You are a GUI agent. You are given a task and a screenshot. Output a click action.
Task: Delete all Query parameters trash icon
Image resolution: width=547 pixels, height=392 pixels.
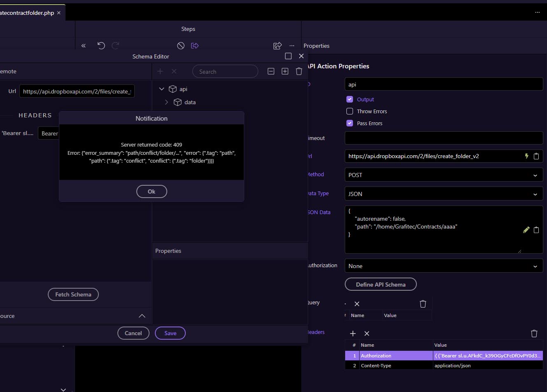423,304
